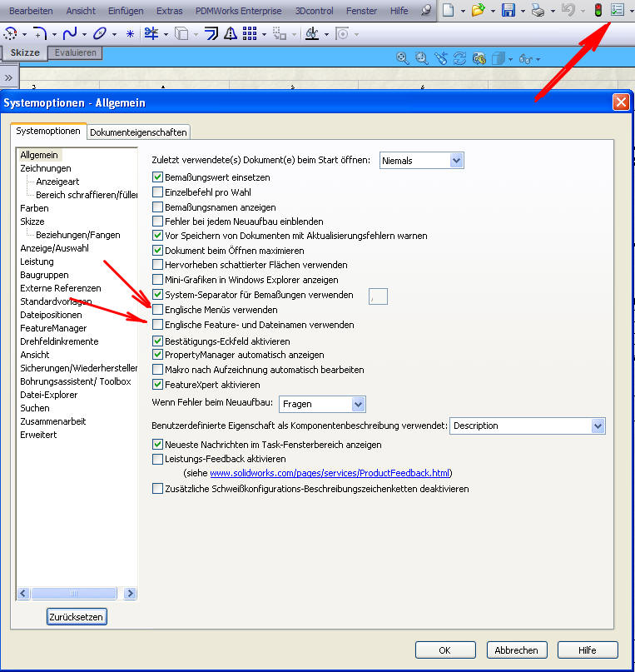Open the Description property dropdown
The height and width of the screenshot is (672, 635).
[598, 426]
